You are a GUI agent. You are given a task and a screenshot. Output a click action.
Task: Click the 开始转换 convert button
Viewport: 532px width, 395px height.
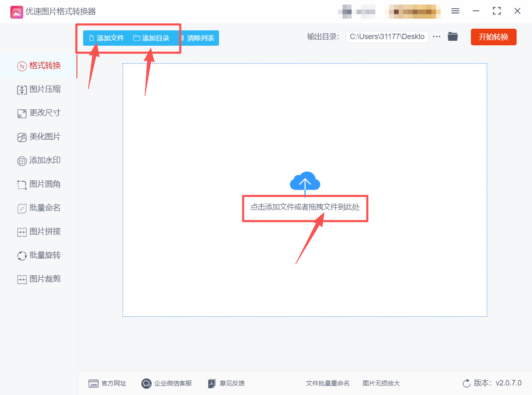(493, 37)
